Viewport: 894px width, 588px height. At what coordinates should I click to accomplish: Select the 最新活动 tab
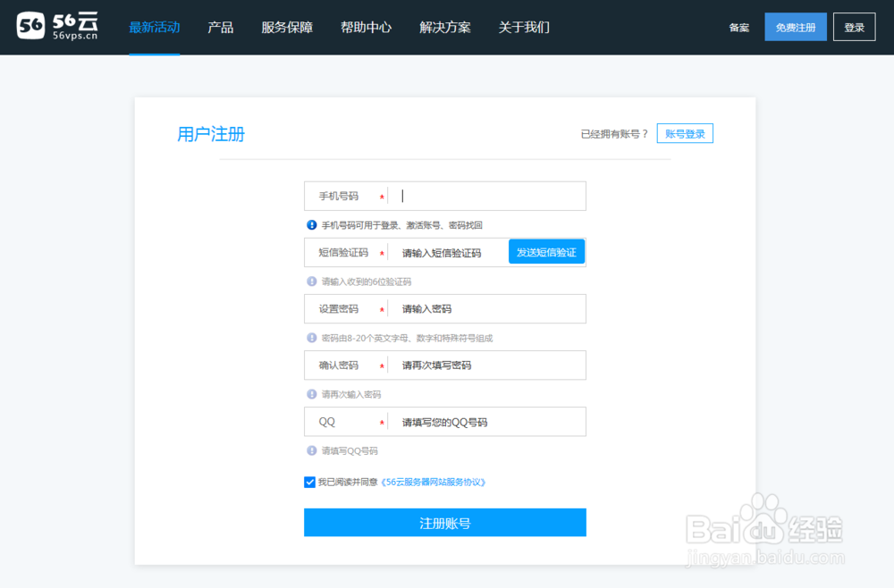click(154, 28)
